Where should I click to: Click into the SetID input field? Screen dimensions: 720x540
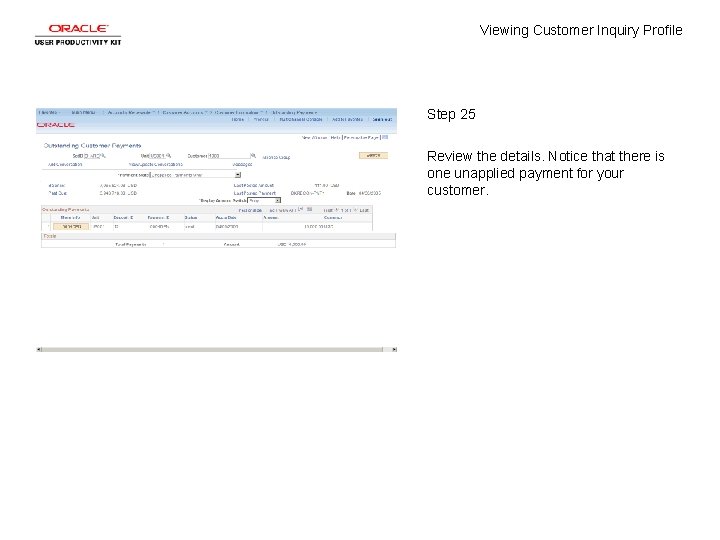(x=92, y=156)
